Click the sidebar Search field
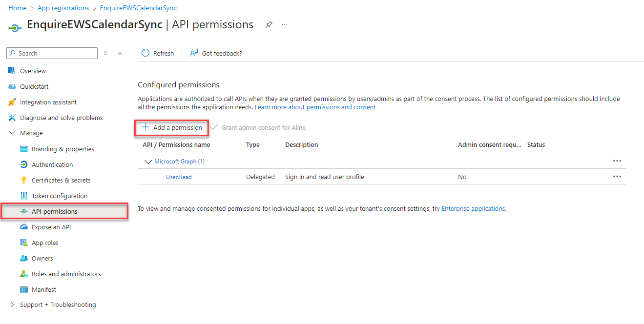The height and width of the screenshot is (324, 644). pyautogui.click(x=52, y=53)
